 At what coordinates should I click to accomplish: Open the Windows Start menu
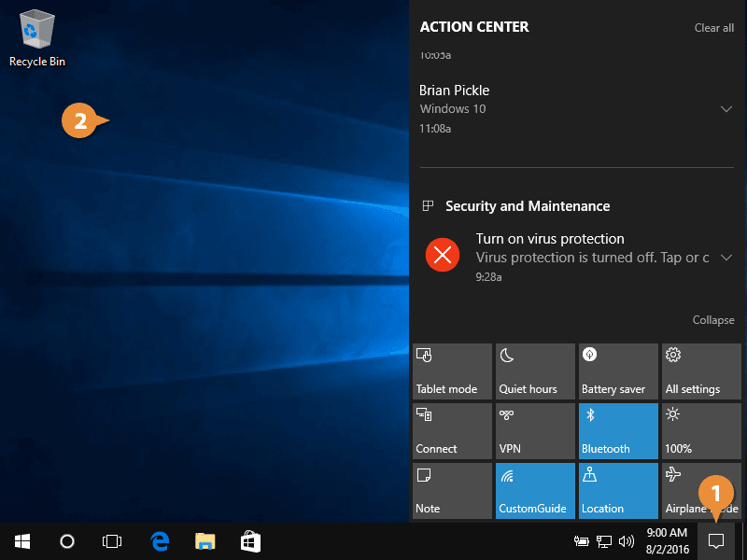(22, 541)
